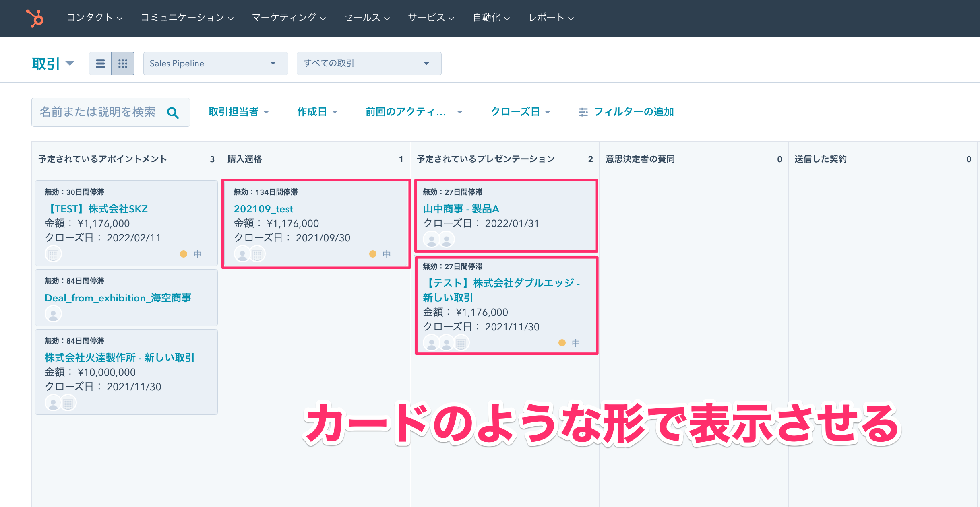The image size is (980, 507).
Task: Open the コミュニケーション menu
Action: click(x=187, y=18)
